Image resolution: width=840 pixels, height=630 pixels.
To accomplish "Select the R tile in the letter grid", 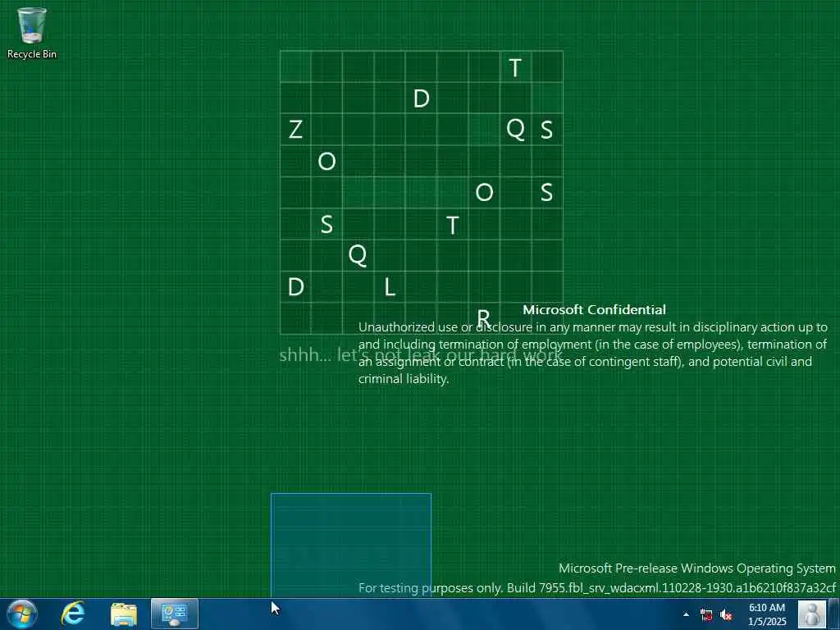I will coord(484,318).
